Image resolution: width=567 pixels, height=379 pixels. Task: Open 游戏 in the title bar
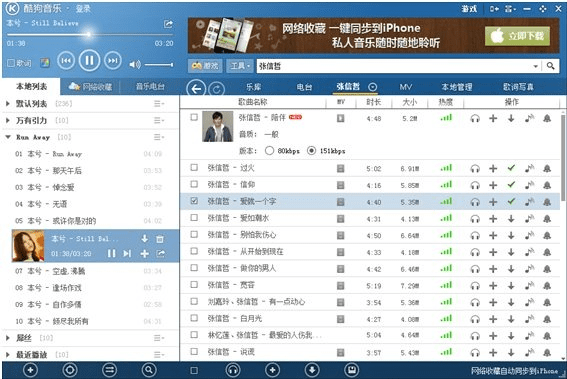469,9
